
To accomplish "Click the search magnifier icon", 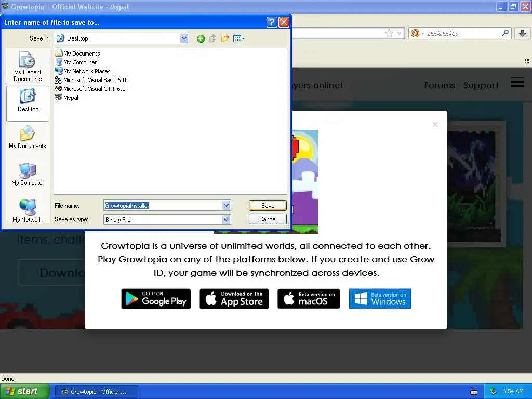I will 505,33.
